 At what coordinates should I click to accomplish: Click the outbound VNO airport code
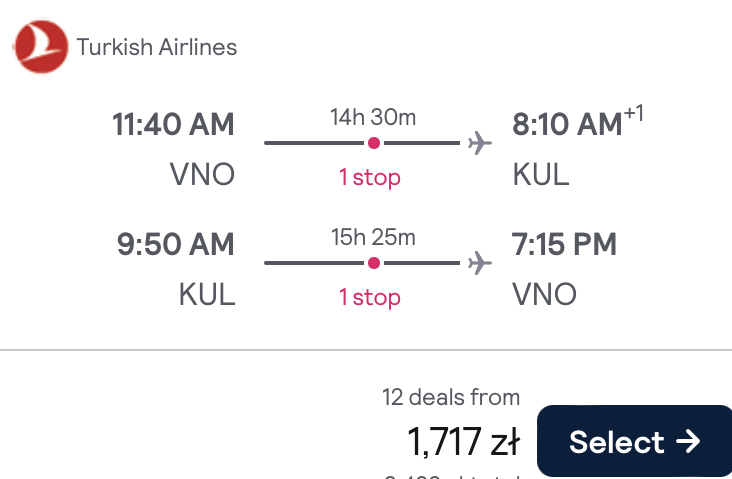202,175
